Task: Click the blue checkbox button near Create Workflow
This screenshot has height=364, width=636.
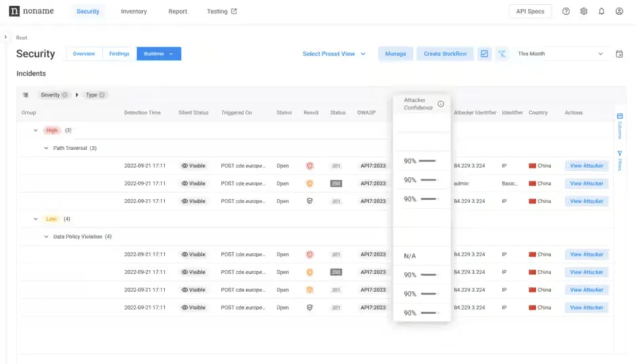Action: (485, 54)
